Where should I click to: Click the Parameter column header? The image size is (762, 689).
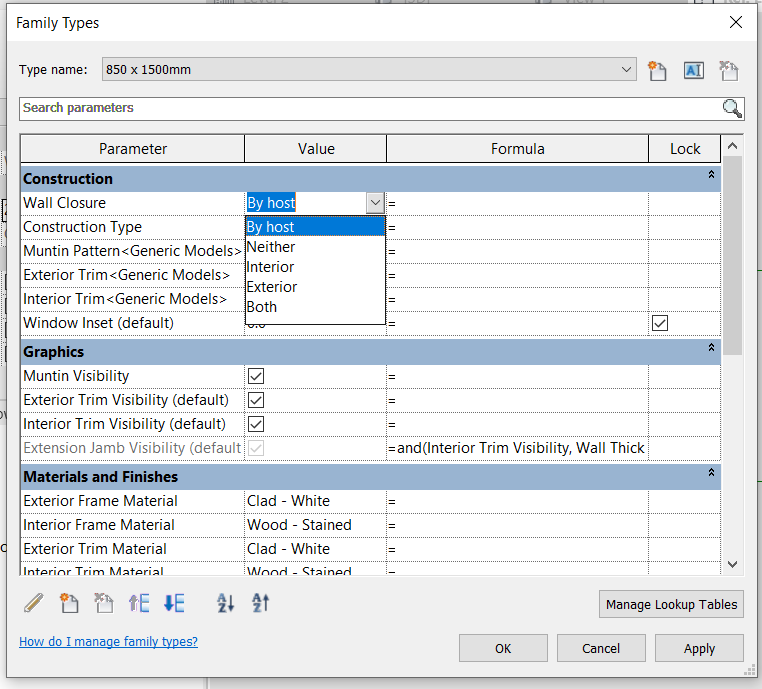coord(133,149)
